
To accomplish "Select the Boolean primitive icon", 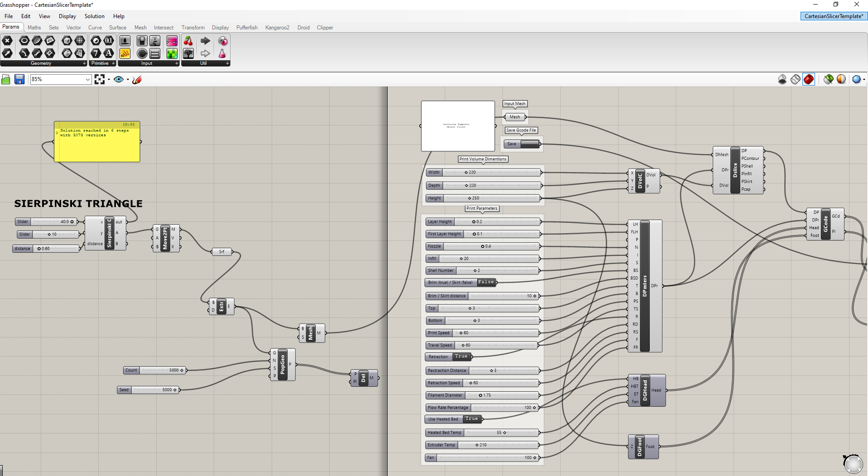I will coord(96,41).
